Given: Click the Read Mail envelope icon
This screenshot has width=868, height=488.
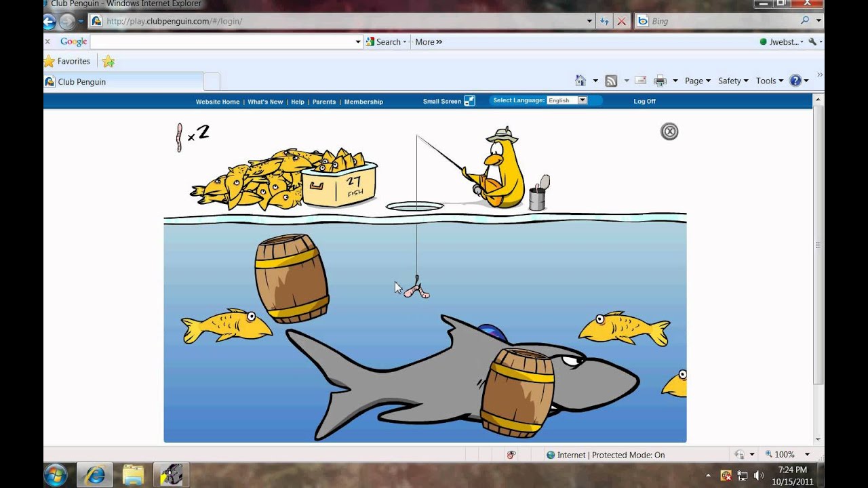Looking at the screenshot, I should (x=640, y=81).
